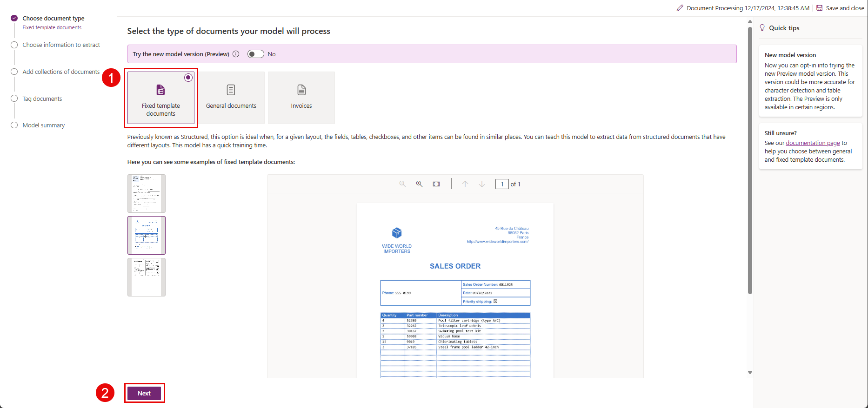
Task: Click the Fixed template documents purple icon
Action: 160,90
